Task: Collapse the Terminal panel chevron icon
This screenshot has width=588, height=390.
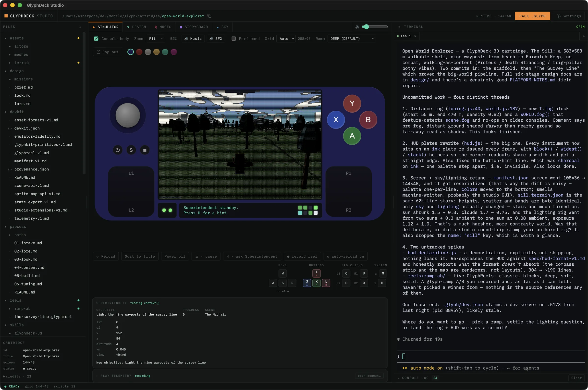Action: [399, 27]
